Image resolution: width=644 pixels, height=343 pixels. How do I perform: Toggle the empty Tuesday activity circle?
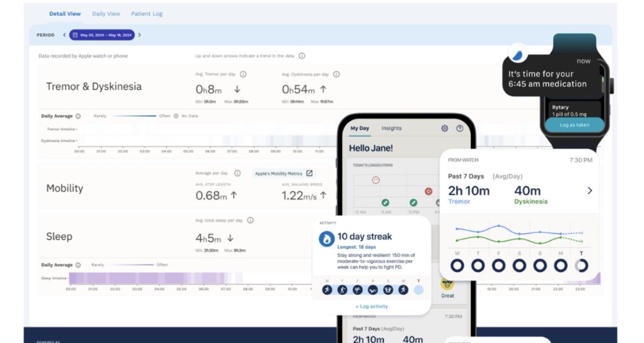(x=418, y=290)
